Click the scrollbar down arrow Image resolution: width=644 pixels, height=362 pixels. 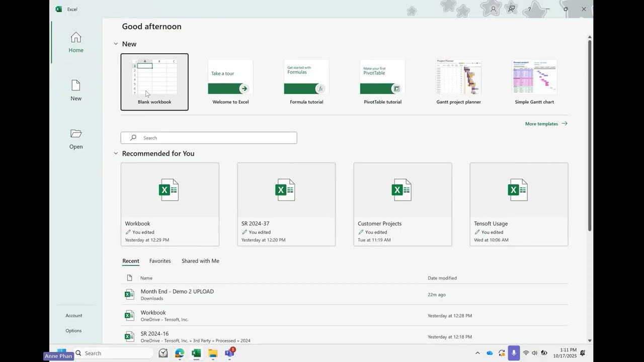tap(590, 340)
